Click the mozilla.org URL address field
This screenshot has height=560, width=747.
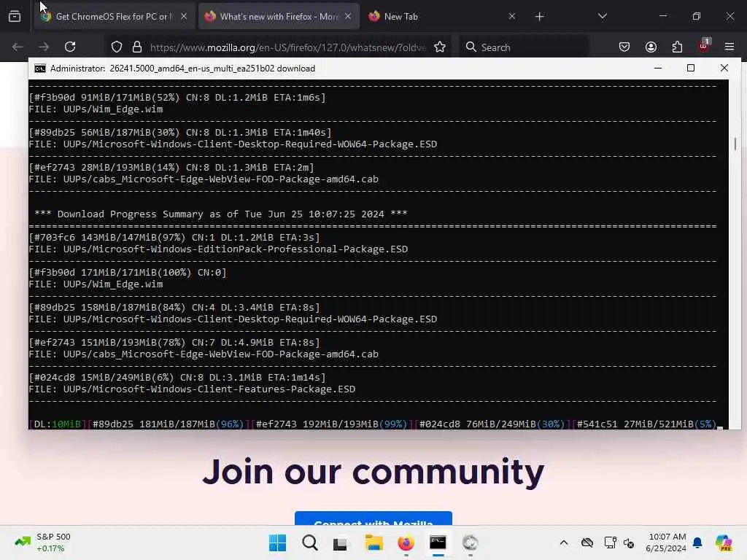[x=287, y=47]
